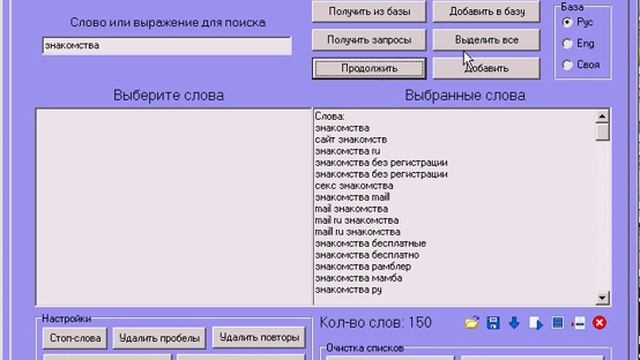Click the 'Слова:' header line in list
The image size is (640, 360).
coord(329,116)
